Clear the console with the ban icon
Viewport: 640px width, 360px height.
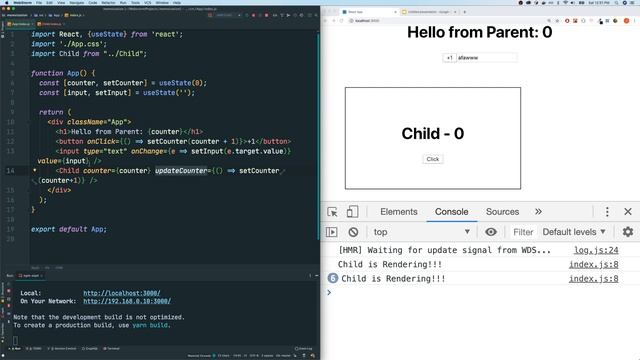pyautogui.click(x=353, y=232)
